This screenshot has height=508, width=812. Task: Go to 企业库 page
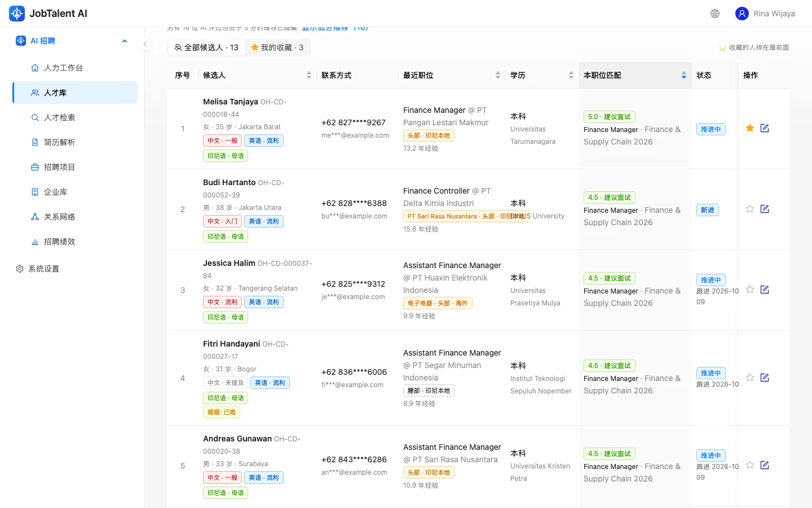[75, 192]
